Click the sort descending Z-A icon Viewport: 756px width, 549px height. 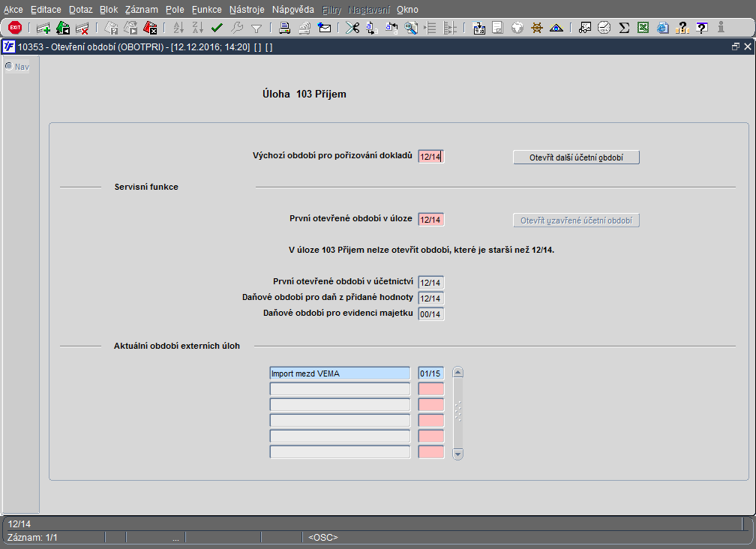coord(198,28)
